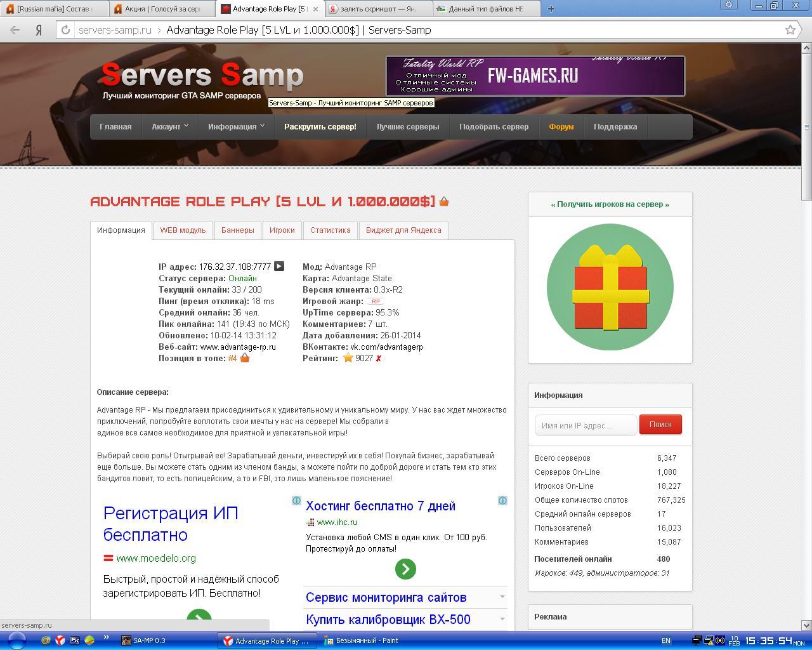Expand quick launch overflow chevron

[106, 637]
